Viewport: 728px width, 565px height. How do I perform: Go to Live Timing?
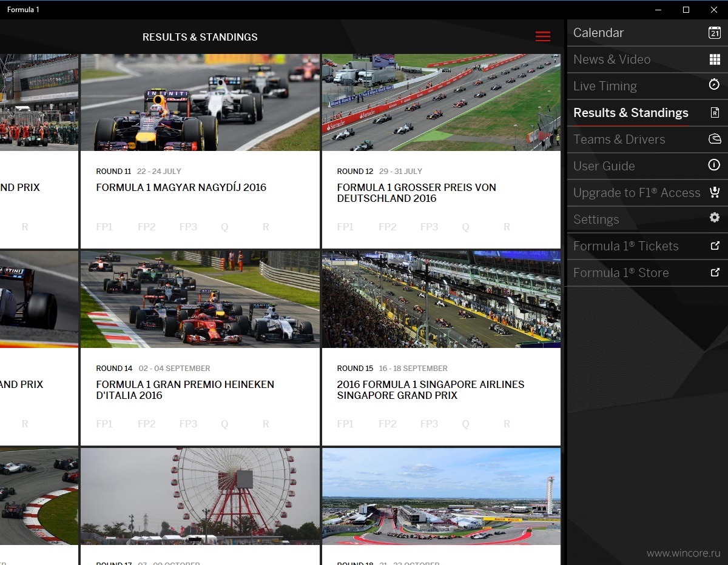coord(647,86)
